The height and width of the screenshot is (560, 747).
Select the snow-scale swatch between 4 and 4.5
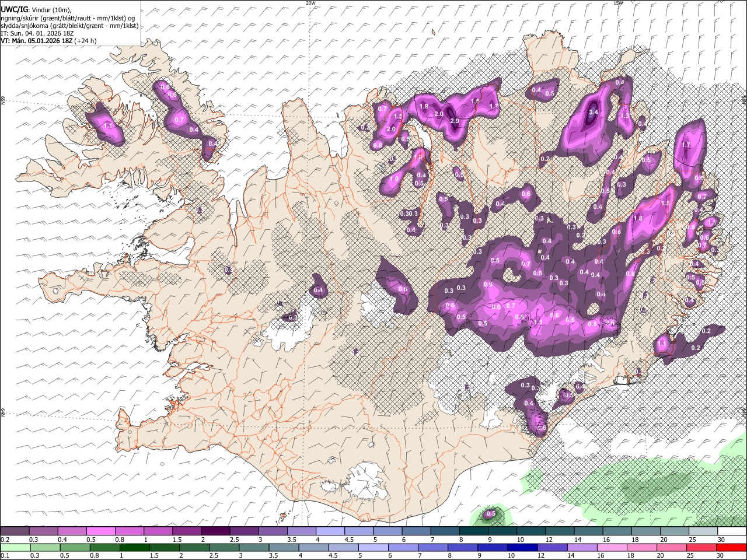click(x=330, y=531)
